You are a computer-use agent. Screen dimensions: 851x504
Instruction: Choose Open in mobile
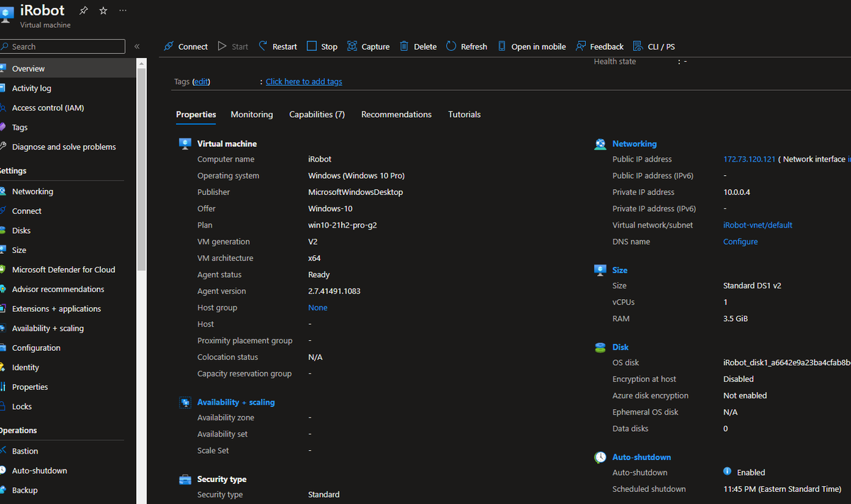[531, 47]
